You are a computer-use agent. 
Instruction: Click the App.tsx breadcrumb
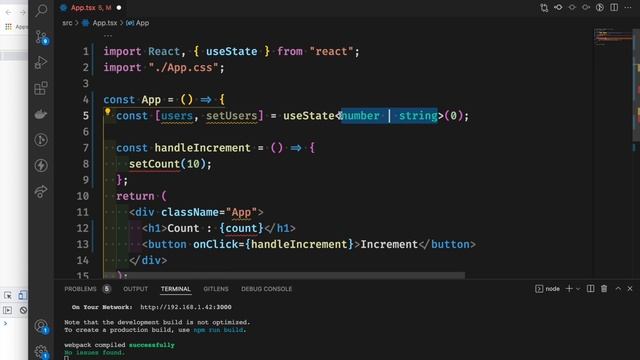click(x=104, y=23)
